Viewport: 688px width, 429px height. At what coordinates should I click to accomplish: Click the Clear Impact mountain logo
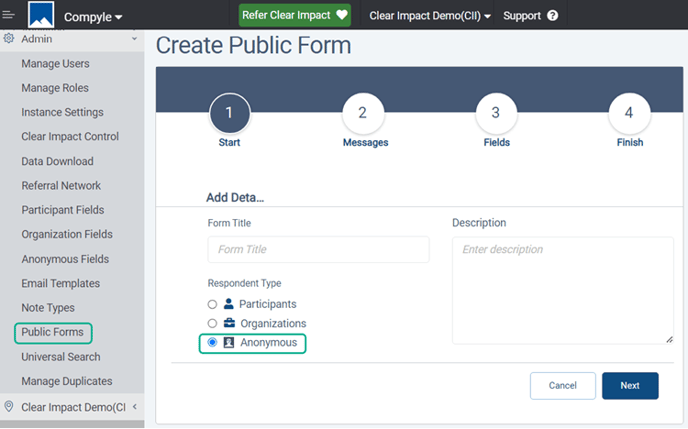click(x=41, y=14)
